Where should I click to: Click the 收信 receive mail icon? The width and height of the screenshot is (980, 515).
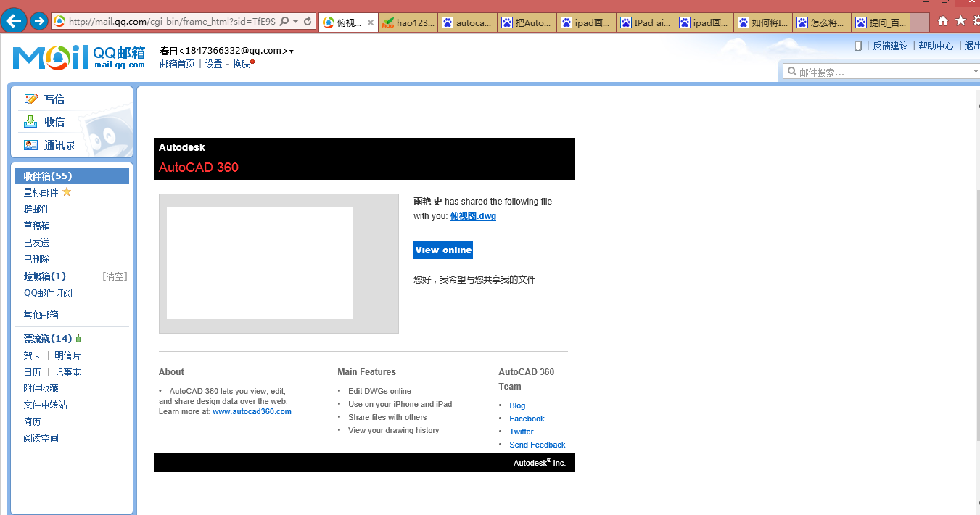(x=30, y=122)
